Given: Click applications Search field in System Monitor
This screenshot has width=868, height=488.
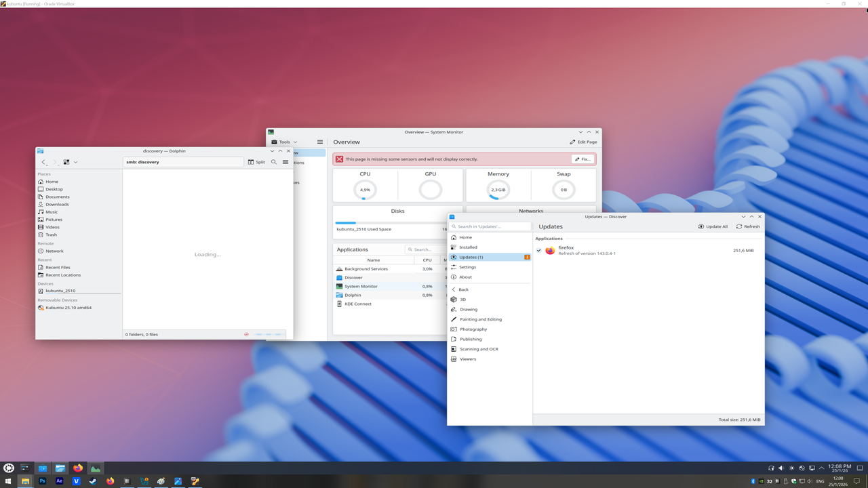Looking at the screenshot, I should click(x=426, y=249).
